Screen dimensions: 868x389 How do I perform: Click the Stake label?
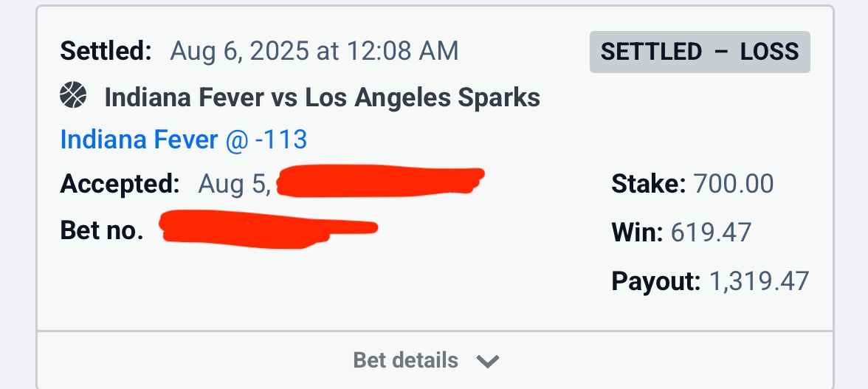point(649,184)
